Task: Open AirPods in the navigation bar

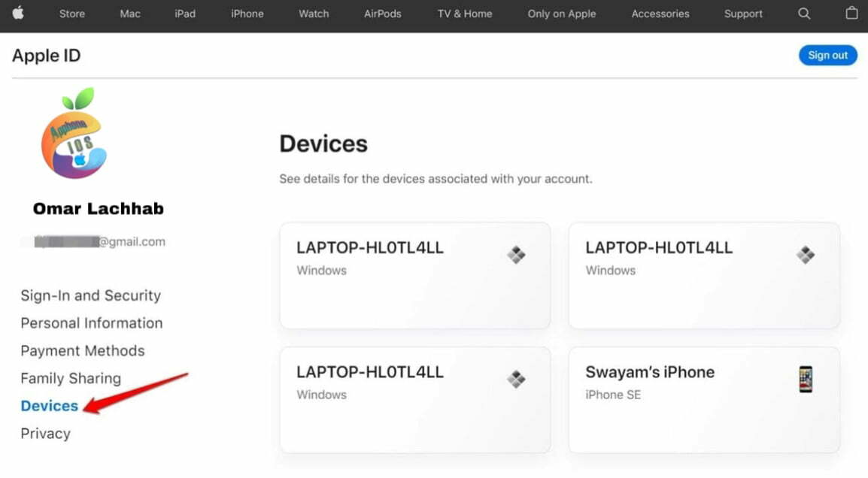Action: point(383,14)
